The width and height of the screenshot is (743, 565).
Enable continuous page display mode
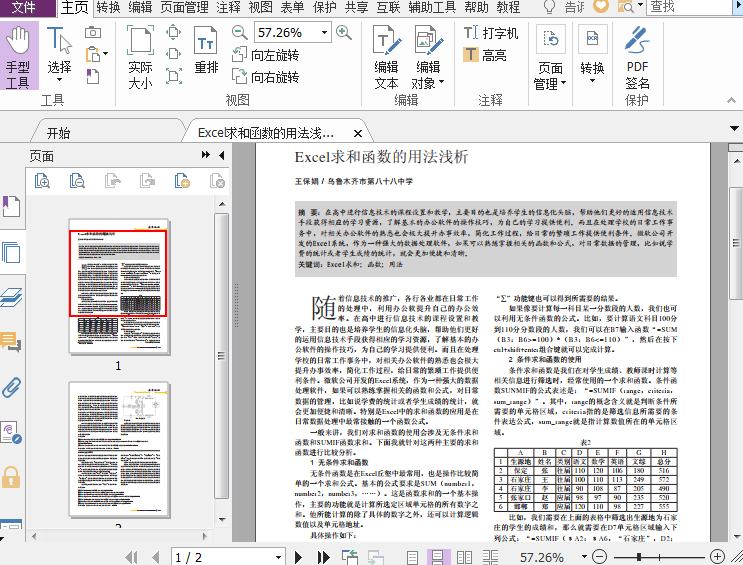click(x=438, y=557)
